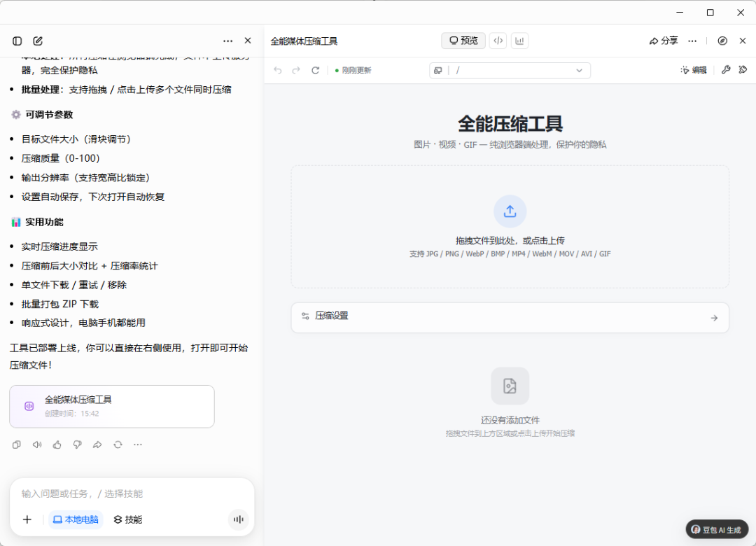Open the analytics chart tab
Screen dimensions: 756x546
(x=519, y=41)
